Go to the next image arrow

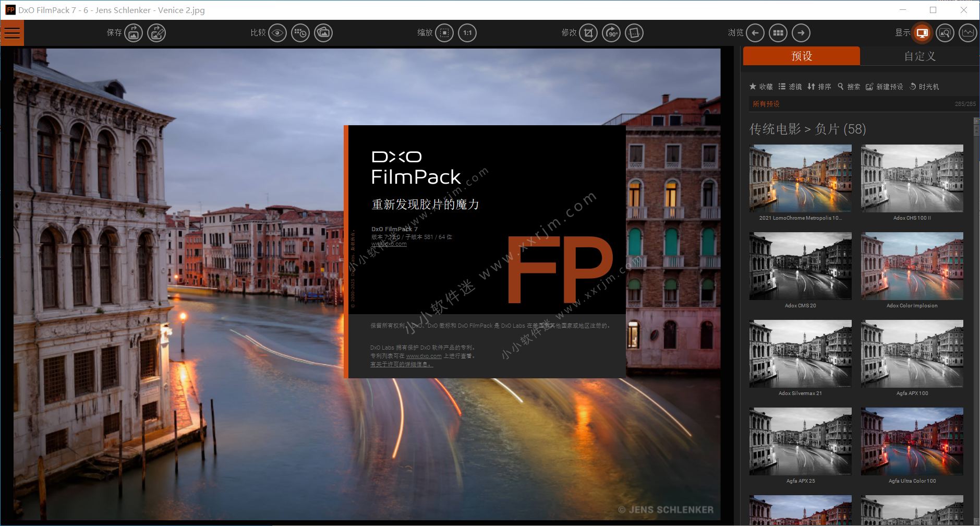801,33
